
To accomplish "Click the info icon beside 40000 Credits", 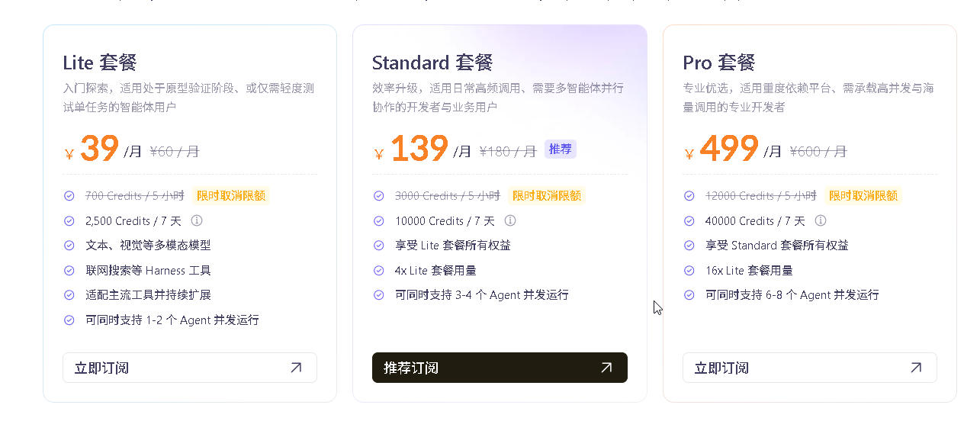I will [x=821, y=221].
